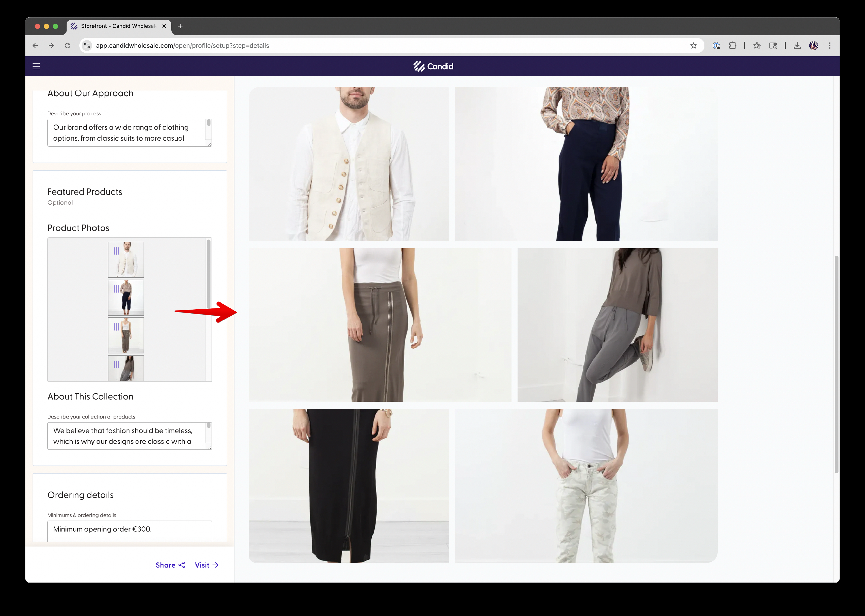
Task: Click the Product Photos label
Action: [x=78, y=228]
